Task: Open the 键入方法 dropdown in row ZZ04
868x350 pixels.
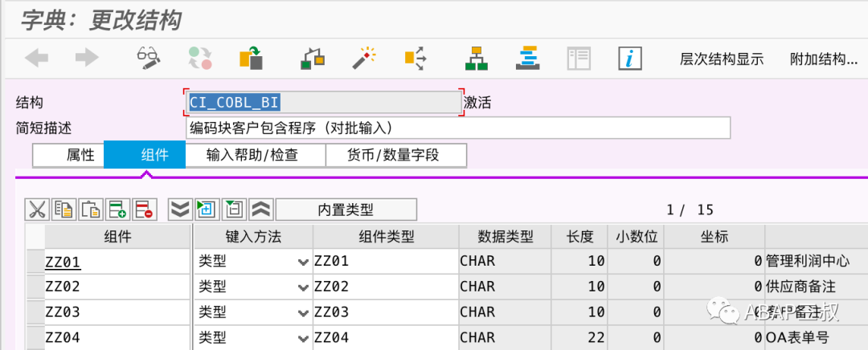Action: 303,338
